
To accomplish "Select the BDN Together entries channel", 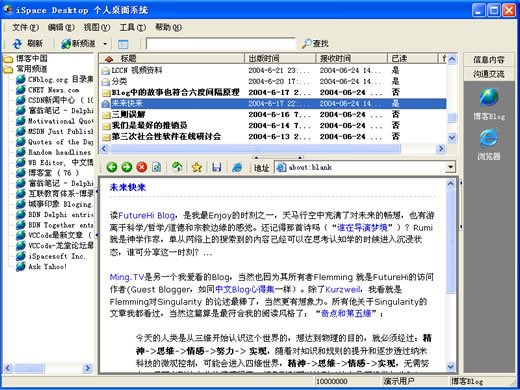I will point(61,225).
